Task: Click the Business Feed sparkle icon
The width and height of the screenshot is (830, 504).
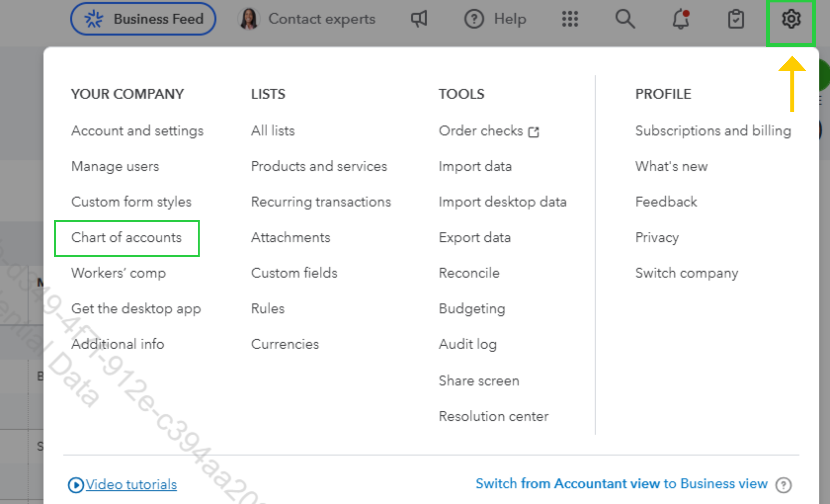Action: 94,19
